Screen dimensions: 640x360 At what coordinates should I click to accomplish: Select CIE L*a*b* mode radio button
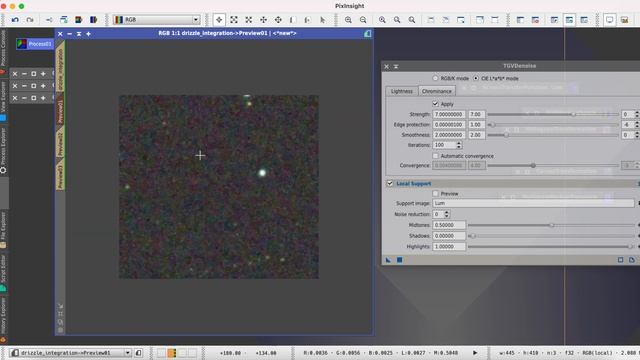[476, 78]
